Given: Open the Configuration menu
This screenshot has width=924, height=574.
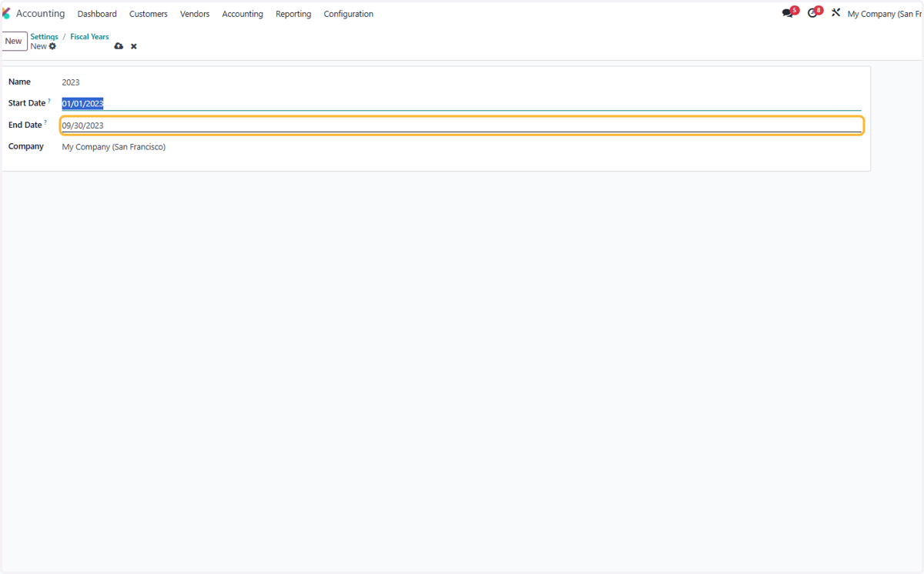Looking at the screenshot, I should click(349, 14).
